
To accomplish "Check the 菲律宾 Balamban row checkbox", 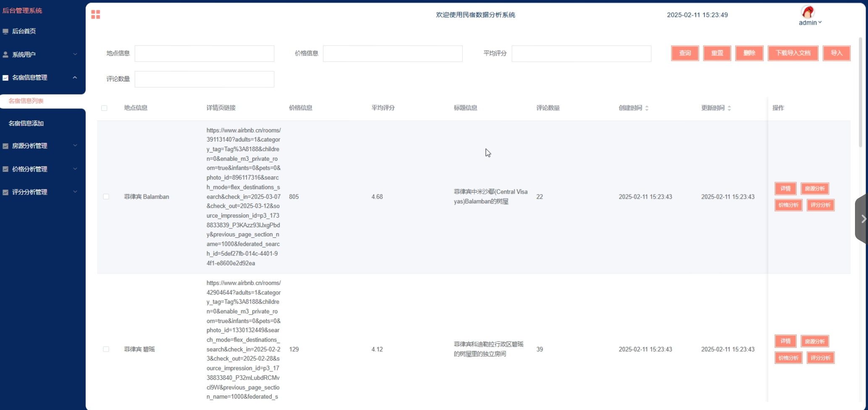I will point(106,196).
